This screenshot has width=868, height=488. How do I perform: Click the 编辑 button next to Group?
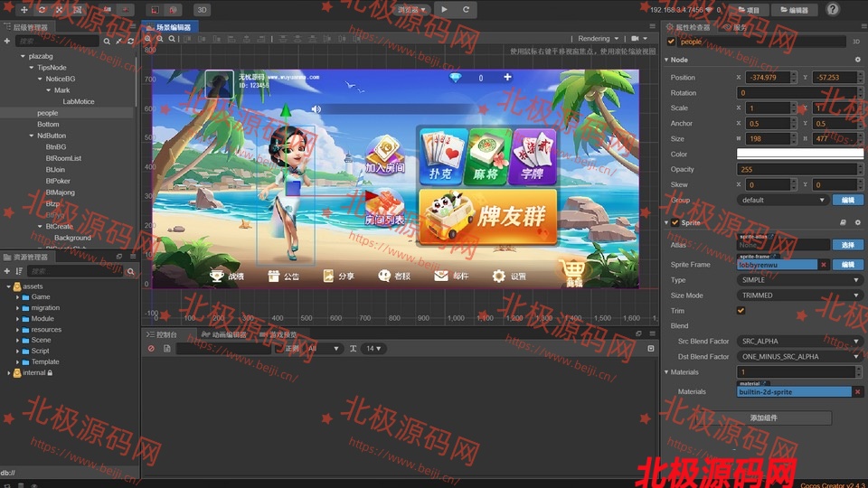click(848, 201)
